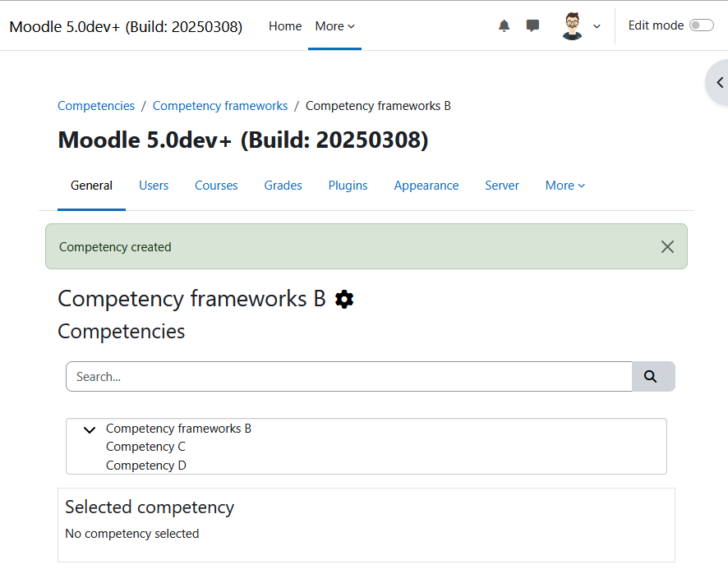Dismiss the Competency created notification

667,247
